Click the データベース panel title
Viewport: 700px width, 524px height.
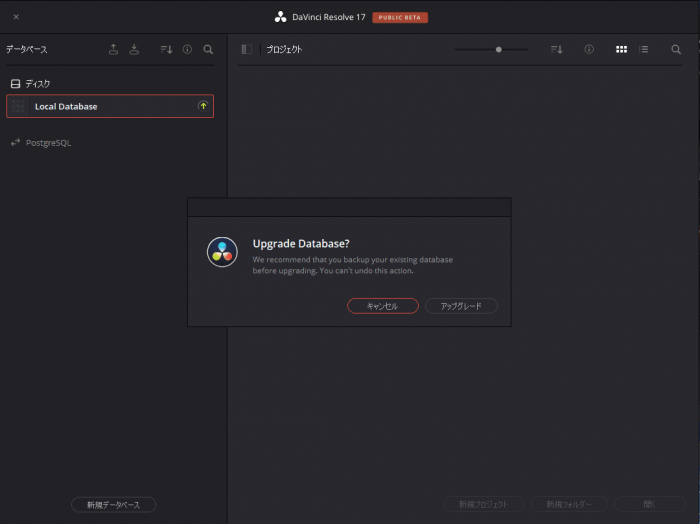pos(27,49)
